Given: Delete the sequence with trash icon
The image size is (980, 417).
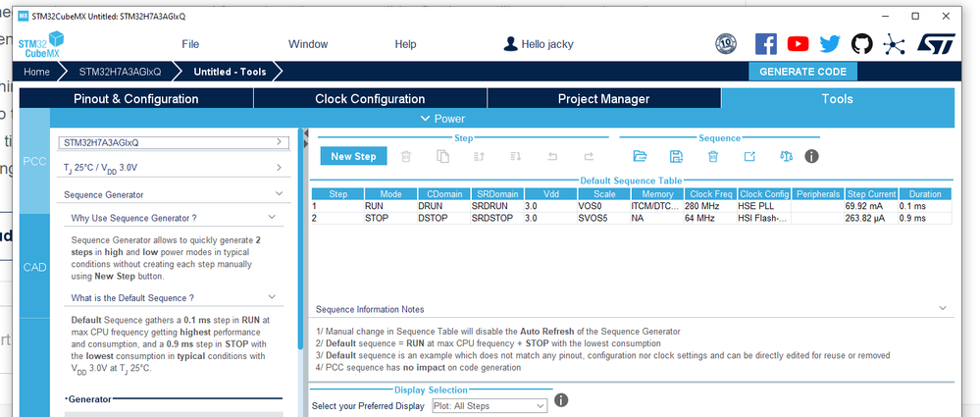Looking at the screenshot, I should click(712, 156).
